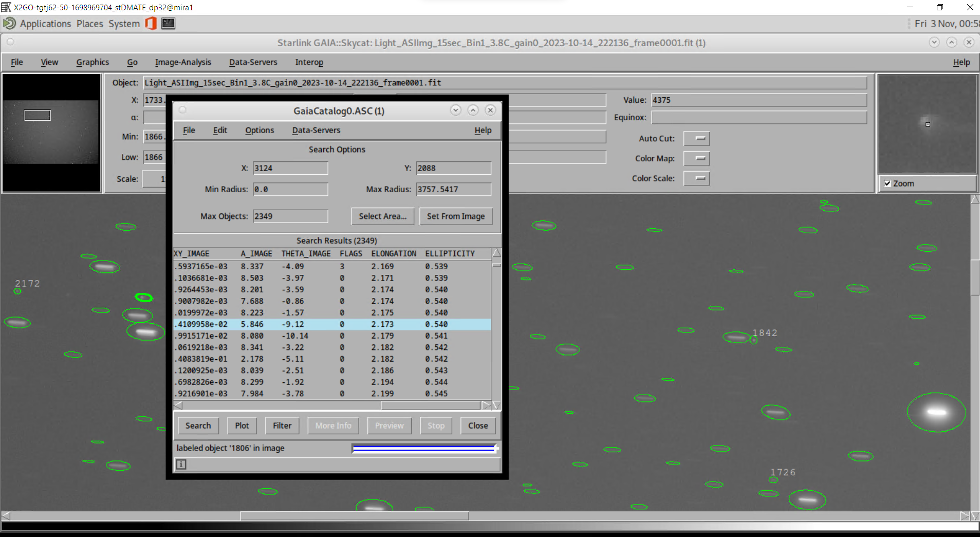Shade the GaiaCatalog0.ASC window with down-arrow icon
The image size is (980, 537).
click(x=455, y=110)
